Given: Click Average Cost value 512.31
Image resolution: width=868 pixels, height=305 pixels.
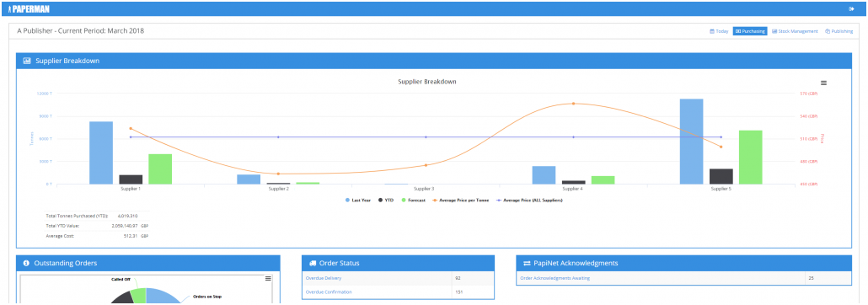Looking at the screenshot, I should click(131, 237).
